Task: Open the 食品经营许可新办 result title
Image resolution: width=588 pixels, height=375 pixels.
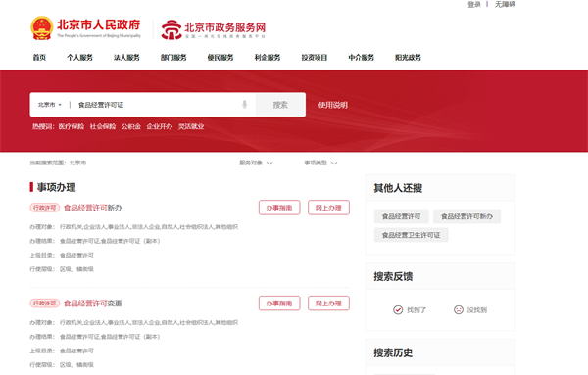Action: (93, 208)
